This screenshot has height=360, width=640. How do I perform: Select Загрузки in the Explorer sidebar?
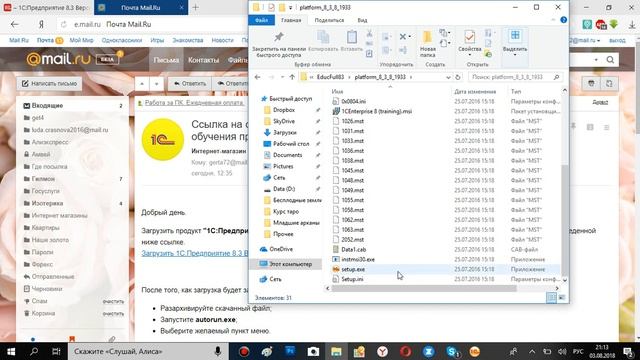click(x=285, y=132)
